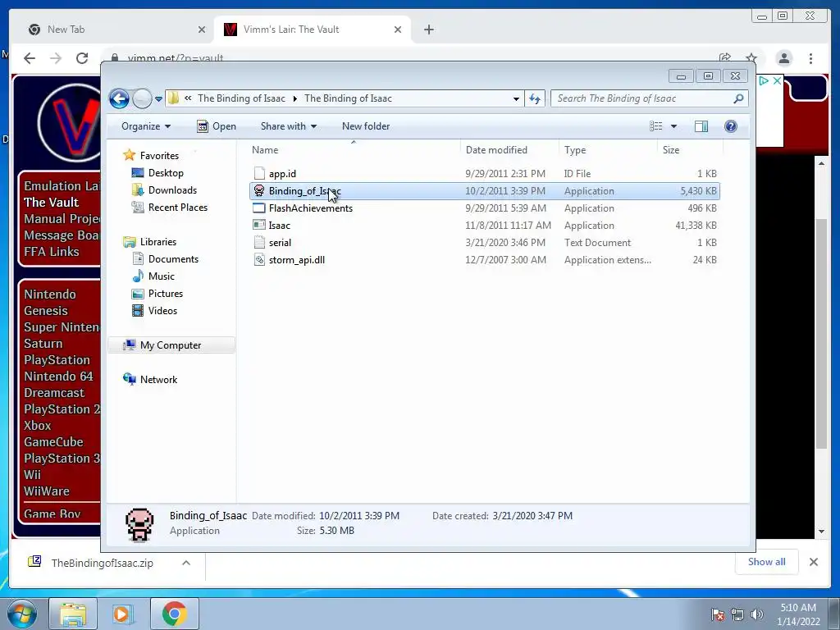Select the Isaac application icon
840x630 pixels.
coord(259,225)
